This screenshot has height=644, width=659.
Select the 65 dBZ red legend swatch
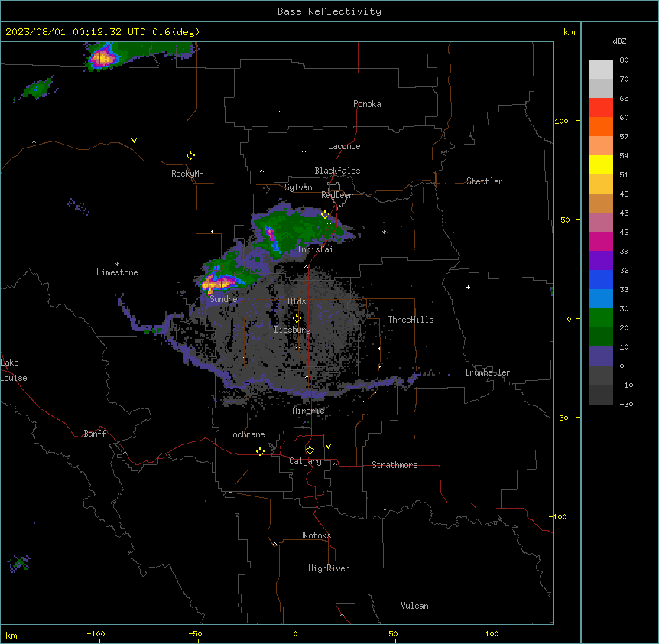(x=601, y=108)
